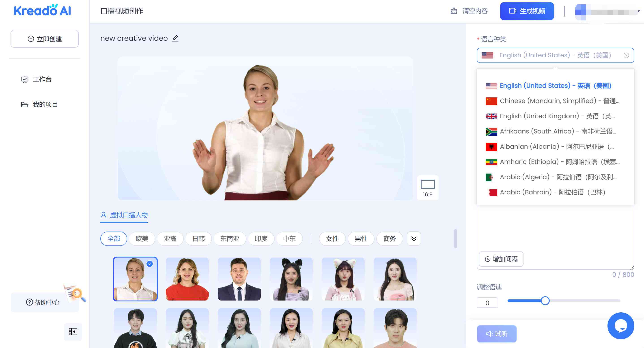
Task: Click the 工作台 (Workbench) menu item
Action: (42, 79)
